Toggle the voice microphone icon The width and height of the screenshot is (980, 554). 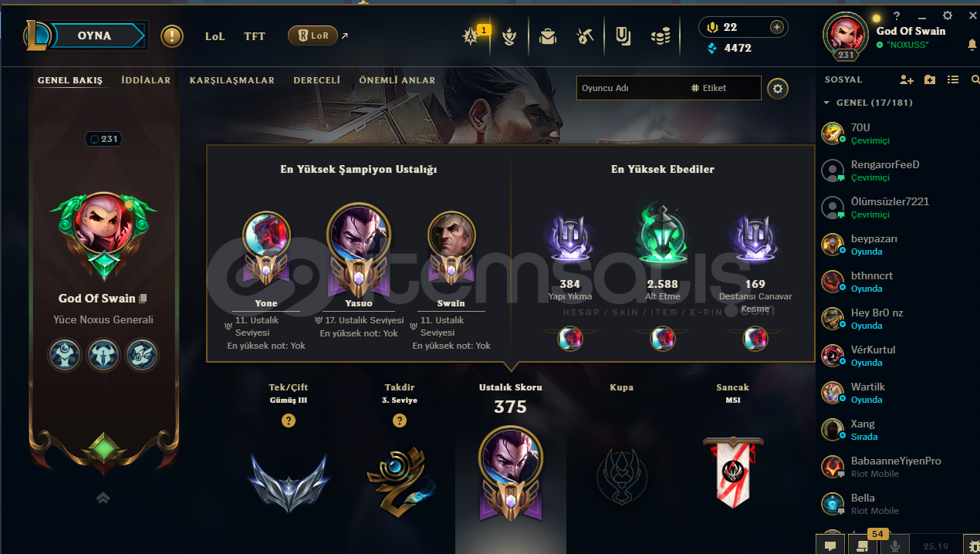tap(895, 546)
